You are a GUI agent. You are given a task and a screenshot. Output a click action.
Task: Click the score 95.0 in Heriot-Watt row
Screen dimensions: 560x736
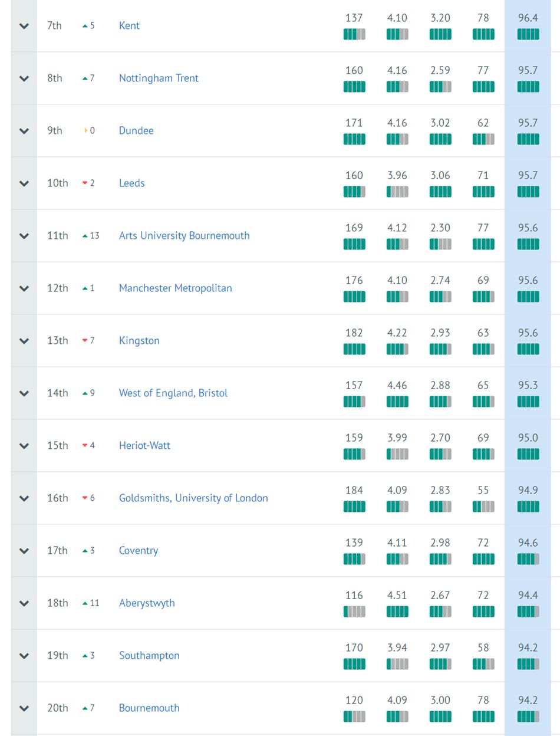coord(528,438)
